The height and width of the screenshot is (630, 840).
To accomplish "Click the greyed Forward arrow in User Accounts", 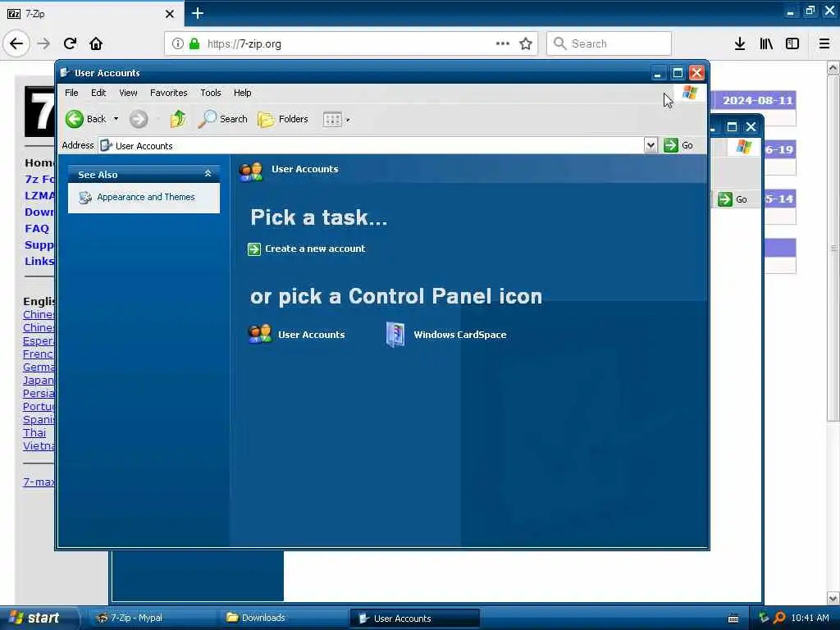I will [139, 119].
